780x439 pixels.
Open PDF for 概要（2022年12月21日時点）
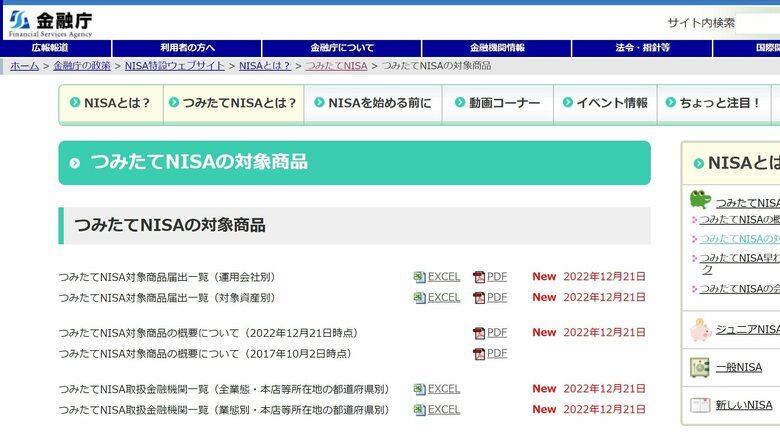497,333
